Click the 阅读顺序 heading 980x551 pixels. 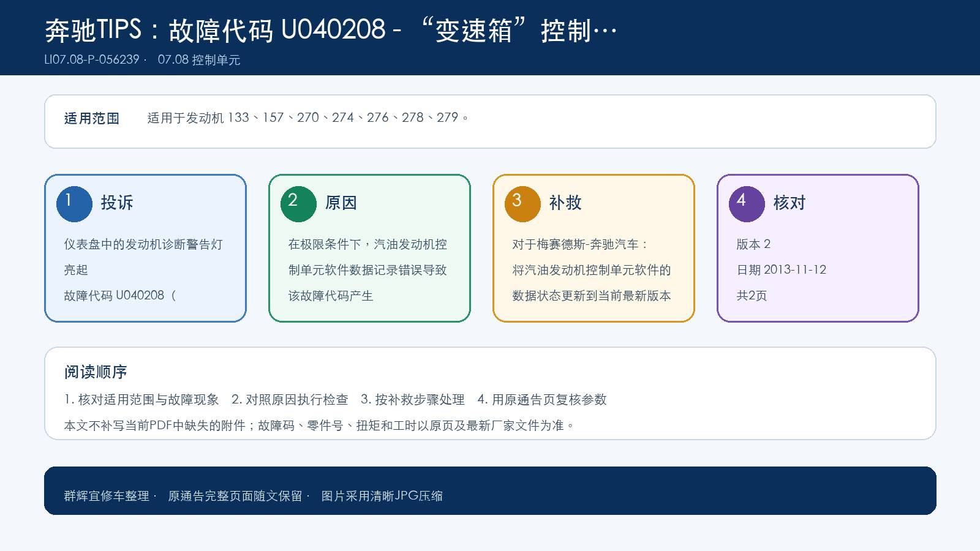click(x=96, y=372)
